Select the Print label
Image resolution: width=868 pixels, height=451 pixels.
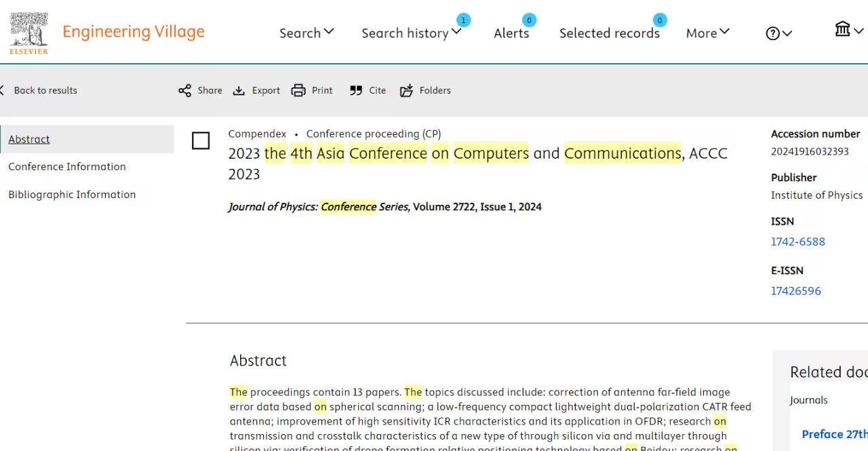pos(322,90)
